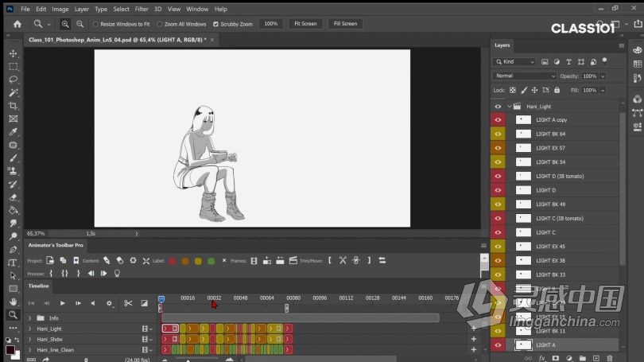Select the Clone Stamp tool
Viewport: 644px width, 362px height.
pyautogui.click(x=14, y=171)
